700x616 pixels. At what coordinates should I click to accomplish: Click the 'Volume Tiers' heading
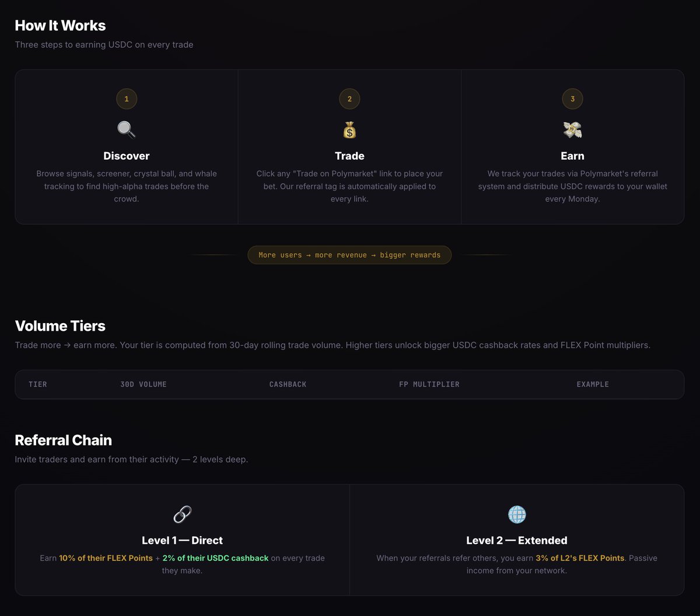tap(60, 325)
